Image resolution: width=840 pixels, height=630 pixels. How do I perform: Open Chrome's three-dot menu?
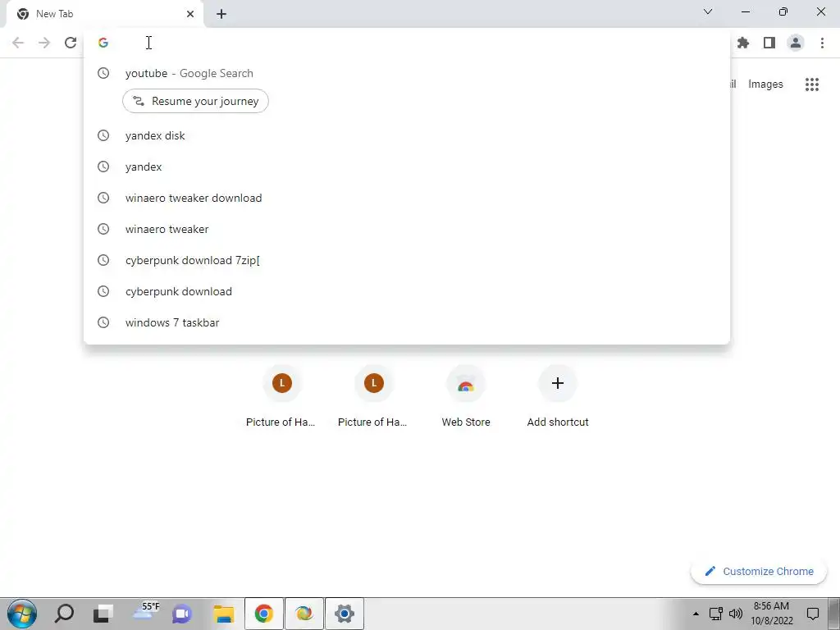[822, 43]
